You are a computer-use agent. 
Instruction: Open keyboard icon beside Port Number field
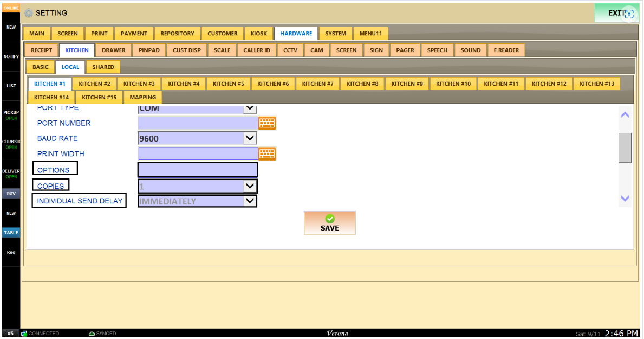[x=267, y=123]
